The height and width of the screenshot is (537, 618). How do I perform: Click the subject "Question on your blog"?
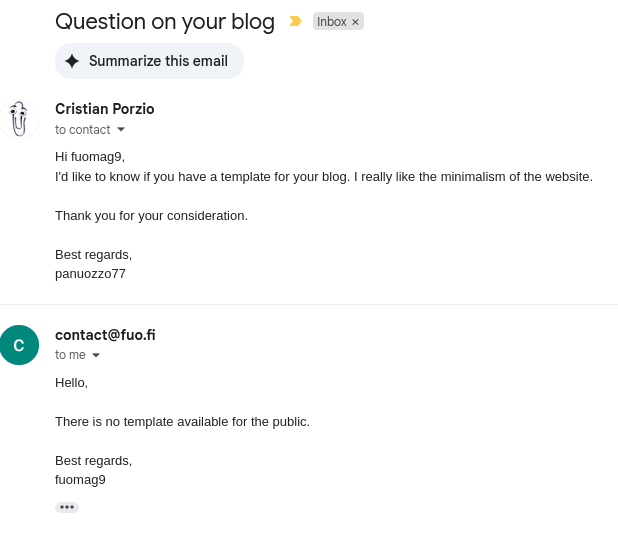(165, 21)
